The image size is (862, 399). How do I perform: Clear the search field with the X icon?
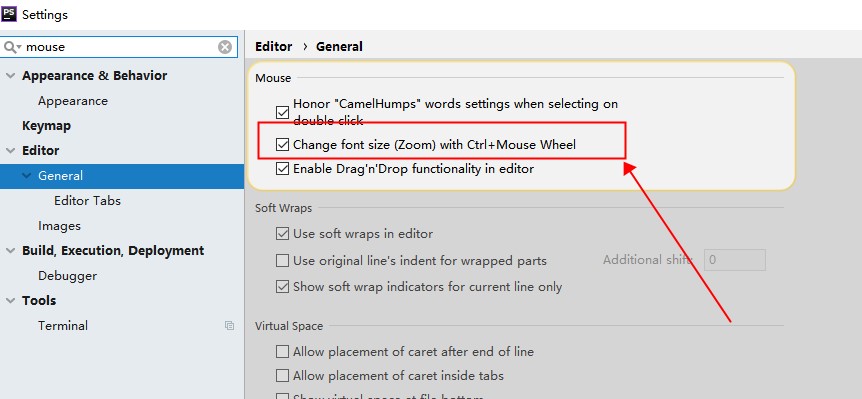(225, 47)
